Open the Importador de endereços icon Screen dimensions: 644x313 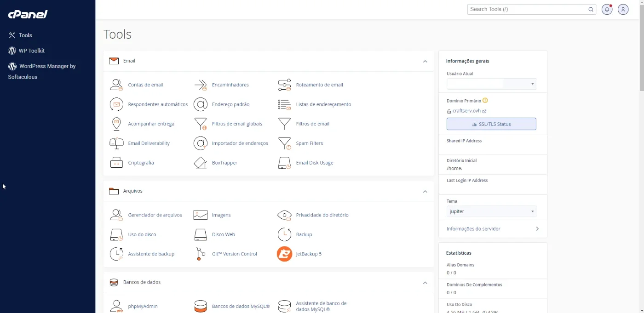click(x=201, y=143)
